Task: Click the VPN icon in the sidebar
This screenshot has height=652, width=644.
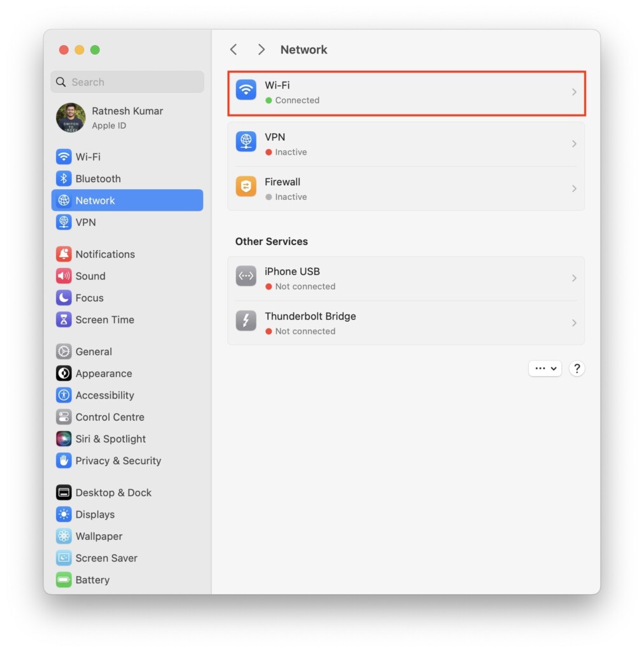Action: point(64,222)
